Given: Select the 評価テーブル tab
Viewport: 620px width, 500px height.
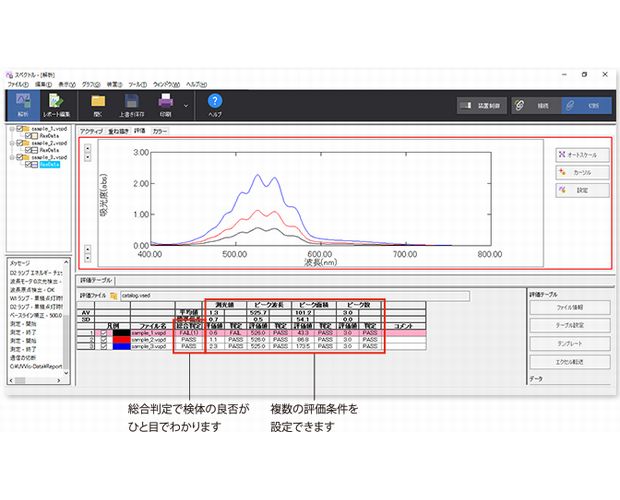Looking at the screenshot, I should tap(96, 280).
